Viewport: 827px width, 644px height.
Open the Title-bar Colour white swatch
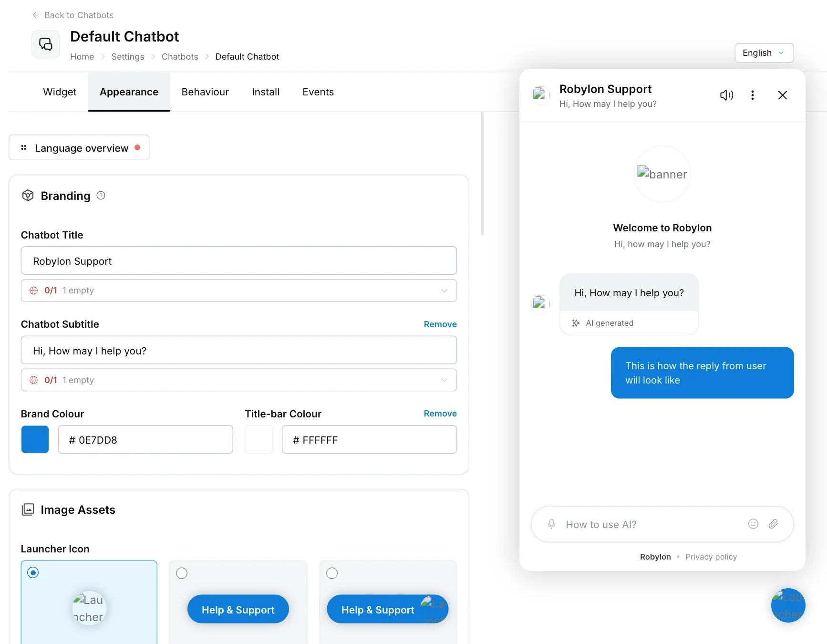pyautogui.click(x=259, y=439)
